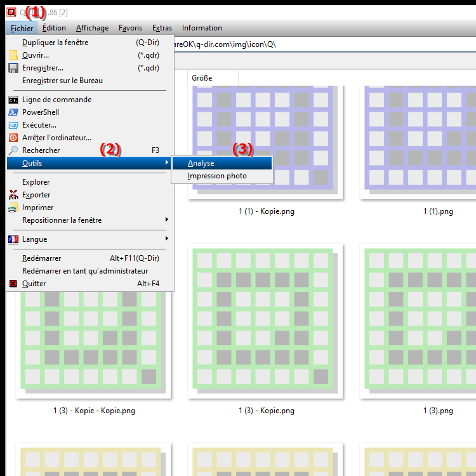Click the magnifier icon beside Rechercher
The height and width of the screenshot is (476, 476).
(13, 150)
